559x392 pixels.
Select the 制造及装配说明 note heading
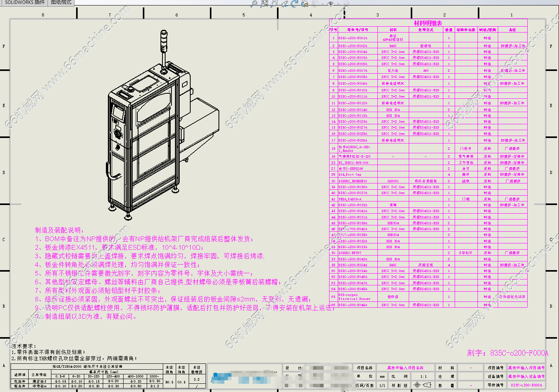tap(59, 230)
